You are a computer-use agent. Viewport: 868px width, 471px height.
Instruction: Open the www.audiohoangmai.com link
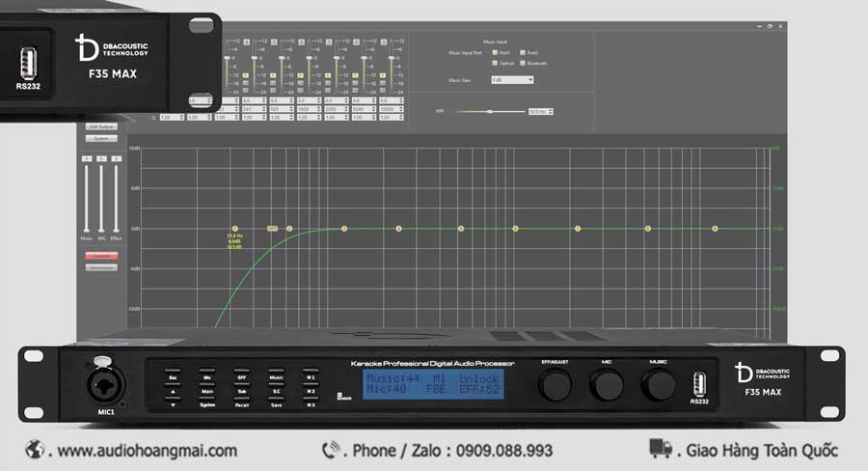148,451
